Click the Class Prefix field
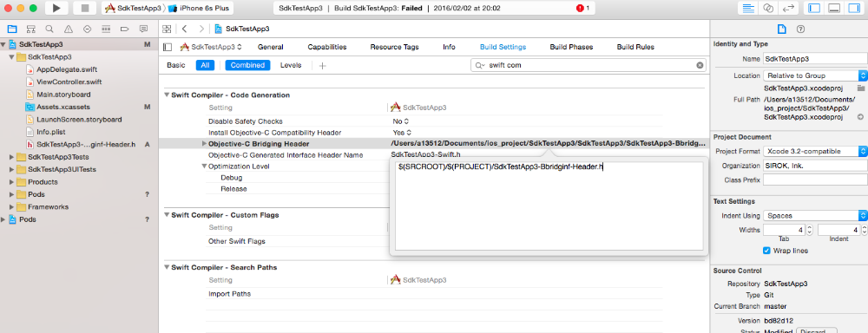 [815, 180]
